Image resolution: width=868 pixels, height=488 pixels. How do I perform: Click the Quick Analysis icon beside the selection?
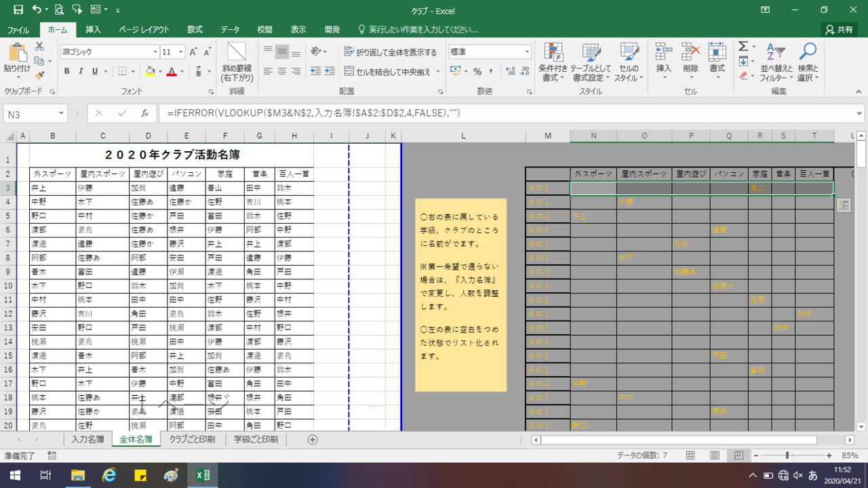[844, 205]
